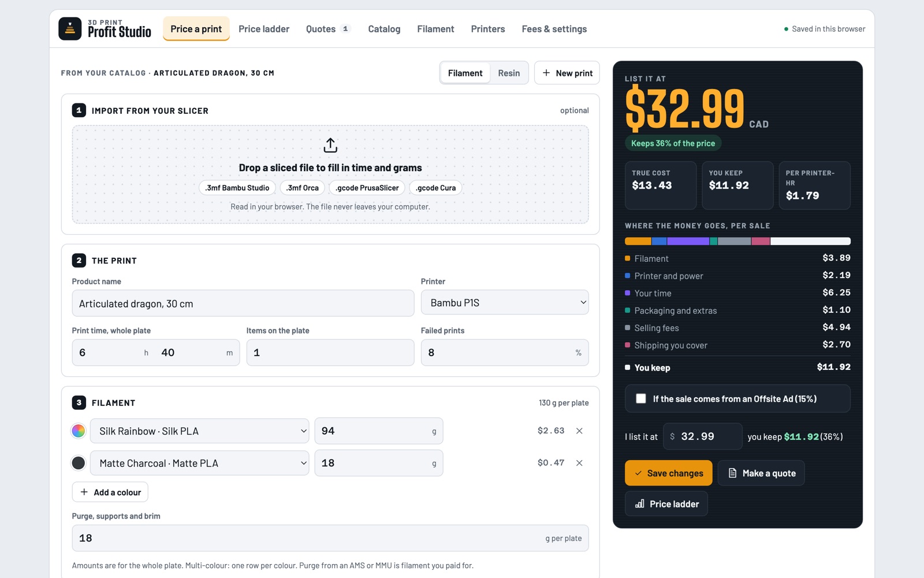The width and height of the screenshot is (924, 578).
Task: Click the Save changes button
Action: [669, 473]
